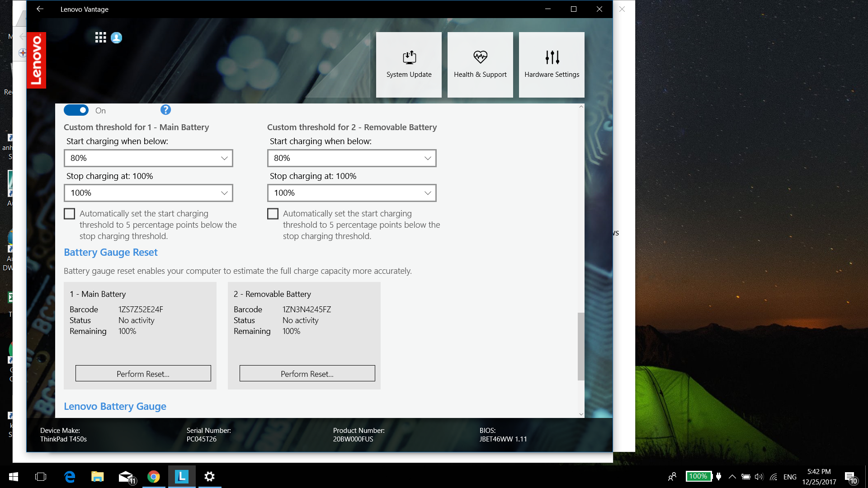
Task: Check auto threshold box for Main Battery
Action: click(x=69, y=214)
